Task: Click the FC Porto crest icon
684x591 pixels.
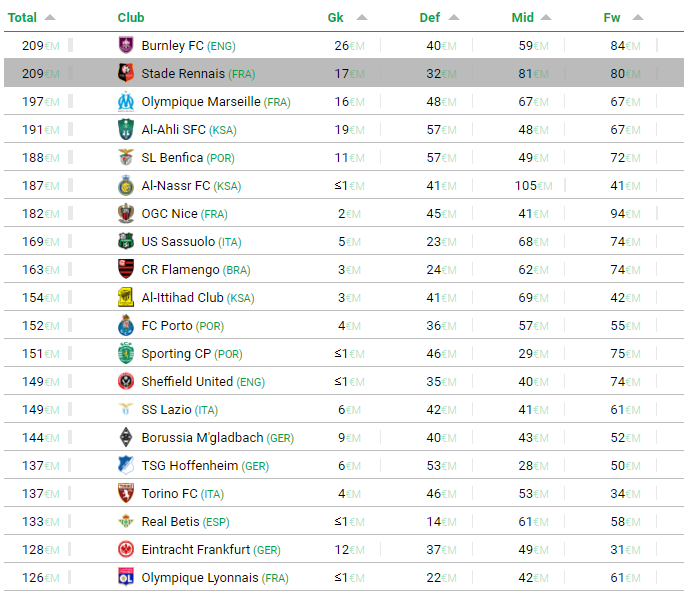Action: [x=126, y=325]
